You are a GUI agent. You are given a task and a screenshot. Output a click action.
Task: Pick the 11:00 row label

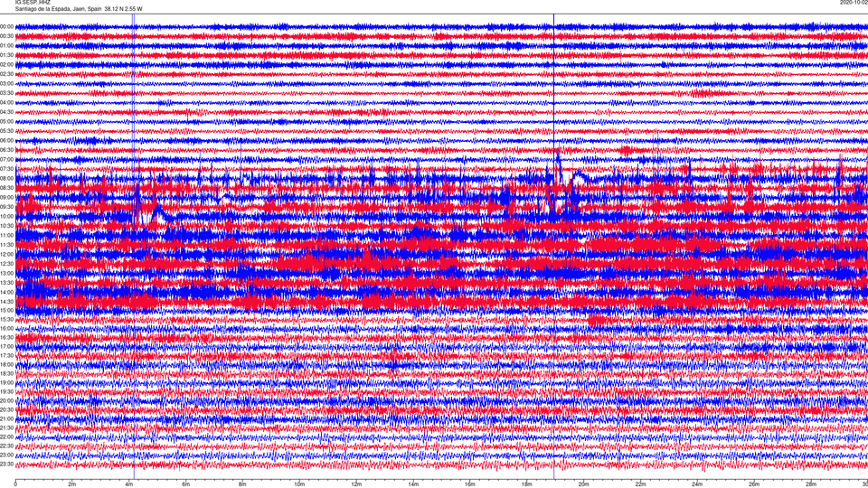tap(6, 235)
